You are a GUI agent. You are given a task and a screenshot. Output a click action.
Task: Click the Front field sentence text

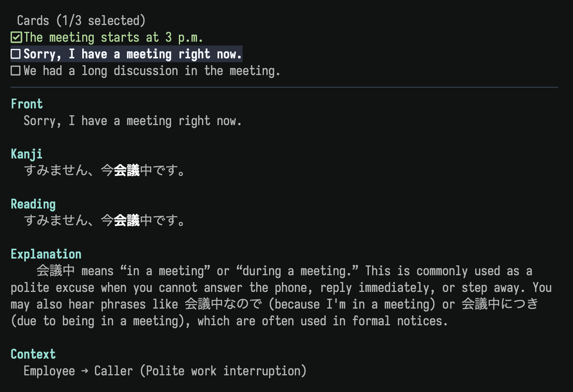pos(133,121)
